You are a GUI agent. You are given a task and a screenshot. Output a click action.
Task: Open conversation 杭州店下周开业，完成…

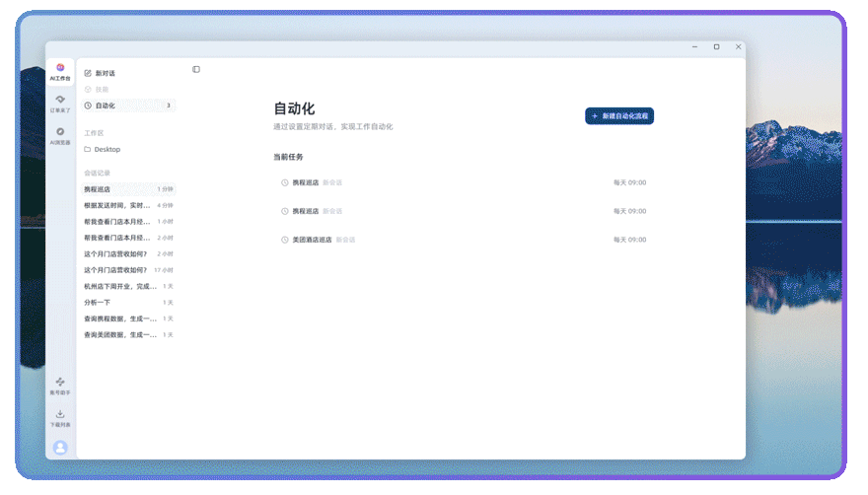pyautogui.click(x=128, y=286)
